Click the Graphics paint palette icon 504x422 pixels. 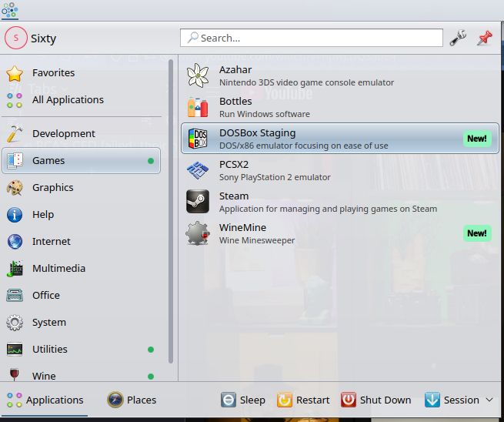coord(15,188)
